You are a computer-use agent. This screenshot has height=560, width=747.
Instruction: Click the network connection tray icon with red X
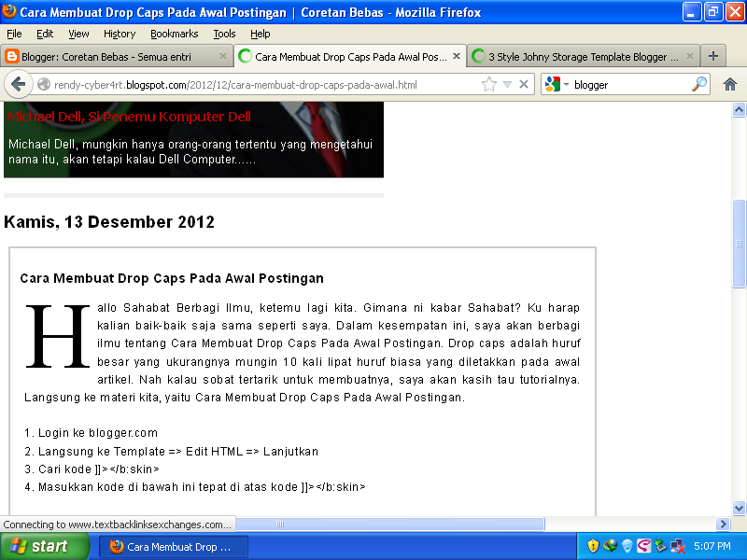(x=678, y=546)
